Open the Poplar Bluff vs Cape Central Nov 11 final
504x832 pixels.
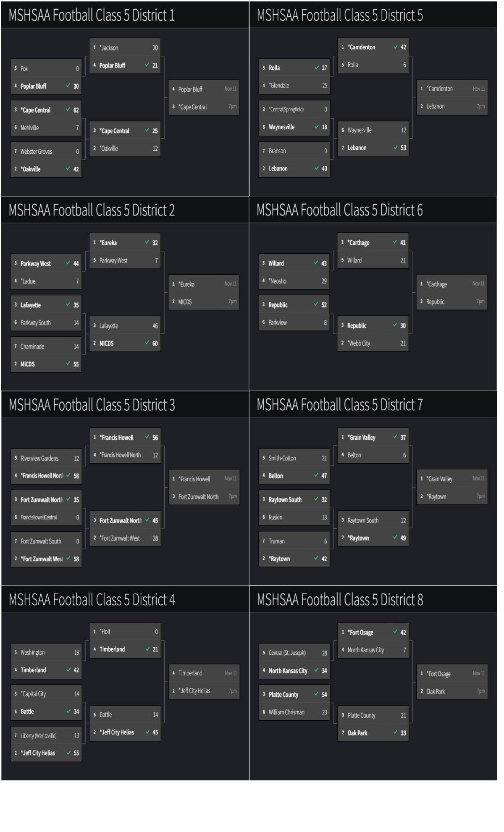[x=204, y=98]
